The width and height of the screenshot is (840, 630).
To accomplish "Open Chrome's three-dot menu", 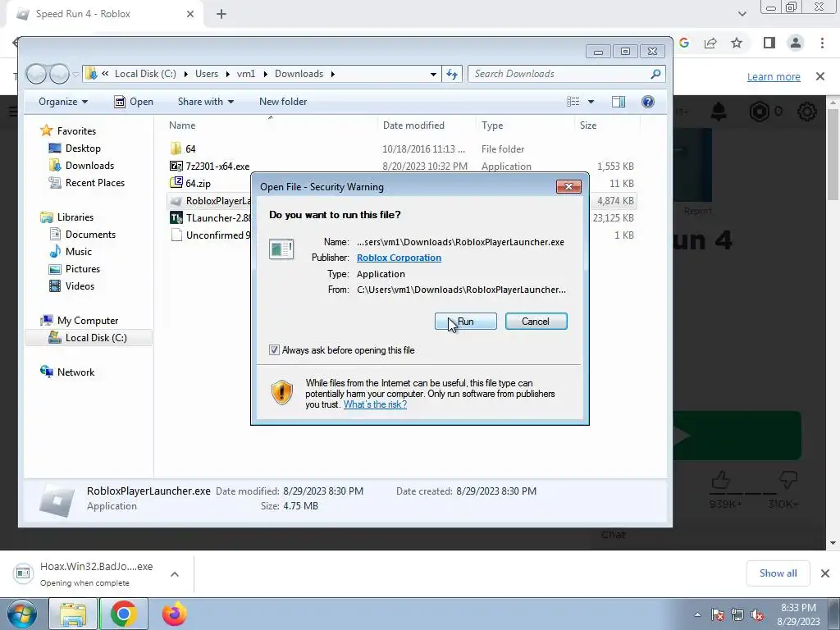I will pyautogui.click(x=822, y=43).
